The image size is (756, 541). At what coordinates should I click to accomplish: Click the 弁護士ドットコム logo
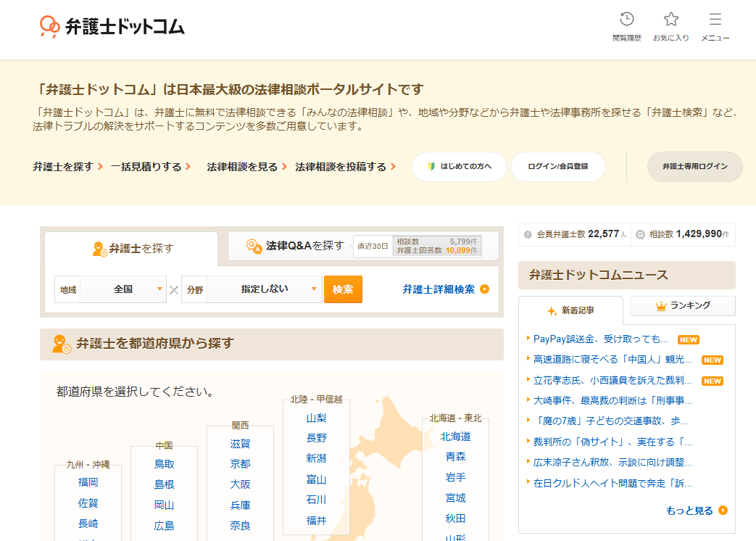(x=112, y=27)
